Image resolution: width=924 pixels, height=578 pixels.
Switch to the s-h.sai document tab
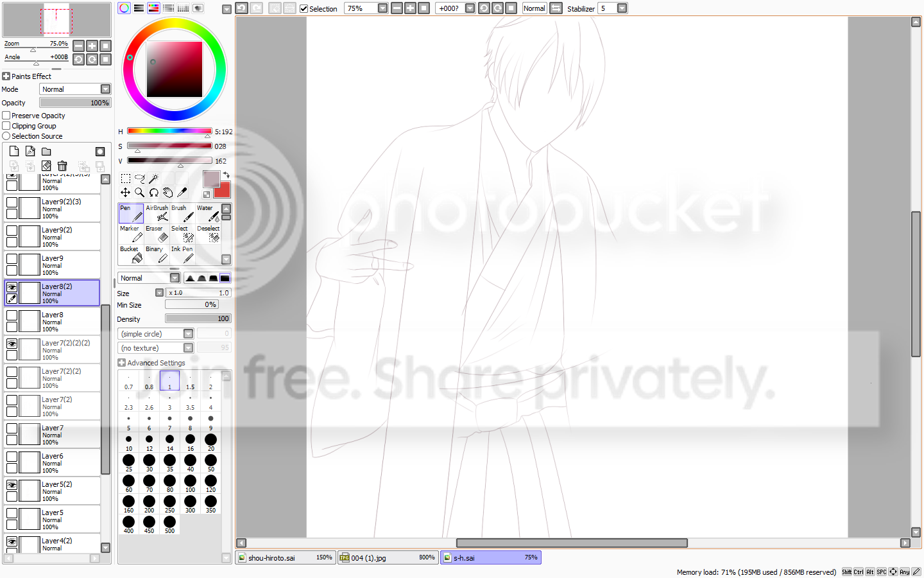click(x=491, y=557)
